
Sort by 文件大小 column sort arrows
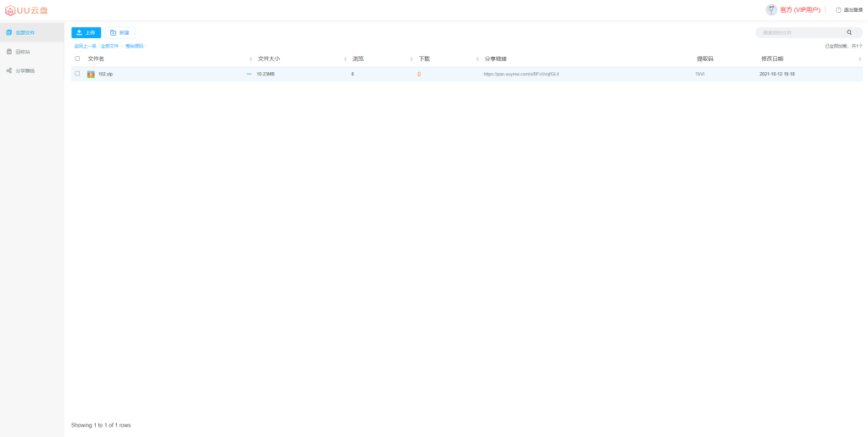346,59
